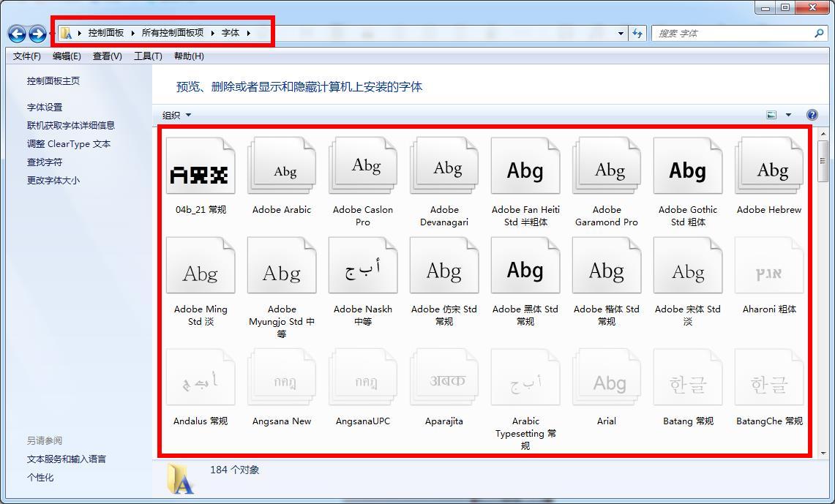Click the Back navigation arrow
This screenshot has height=504, width=835.
17,34
